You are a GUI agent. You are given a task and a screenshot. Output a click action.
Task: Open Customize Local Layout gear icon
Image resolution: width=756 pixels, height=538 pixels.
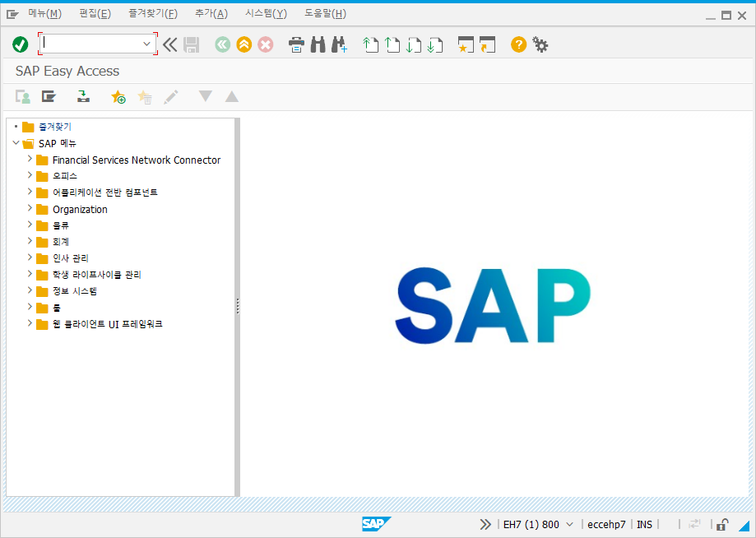(540, 44)
